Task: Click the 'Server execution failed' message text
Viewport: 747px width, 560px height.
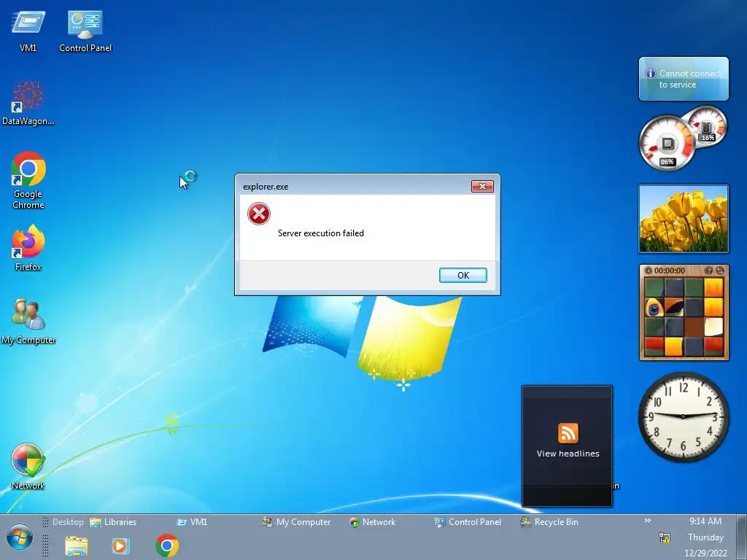Action: (321, 233)
